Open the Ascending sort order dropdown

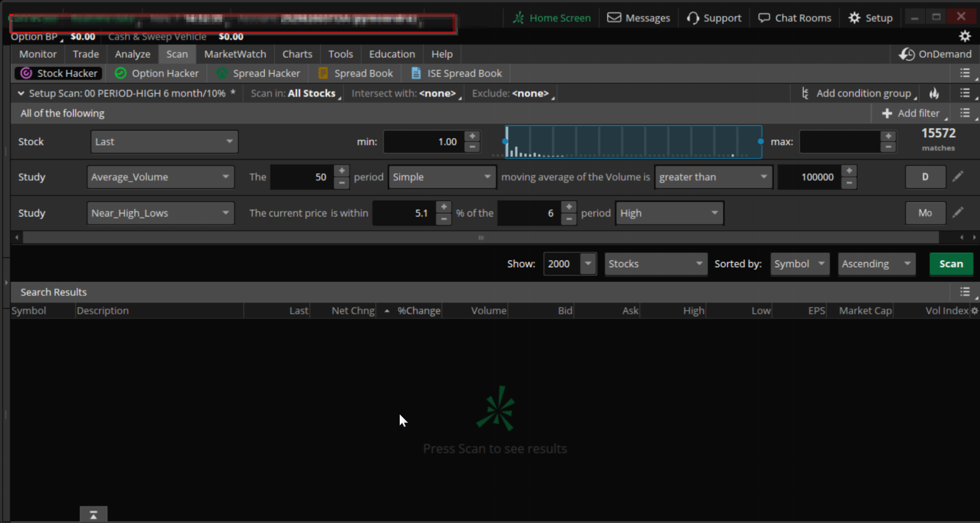(x=876, y=264)
